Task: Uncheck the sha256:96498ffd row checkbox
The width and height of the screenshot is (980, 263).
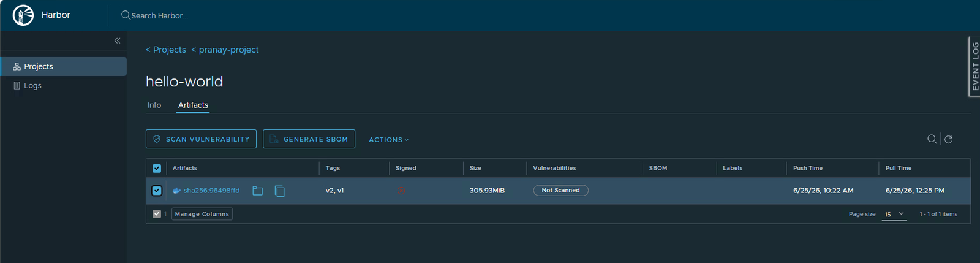Action: pyautogui.click(x=157, y=191)
